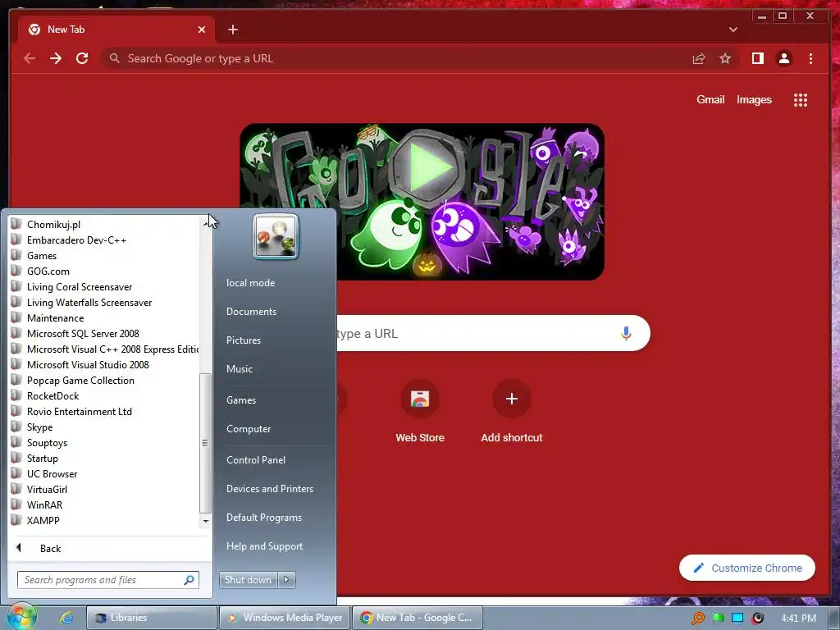Click the green system tray icon
Screen dimensions: 840x630
(x=718, y=619)
